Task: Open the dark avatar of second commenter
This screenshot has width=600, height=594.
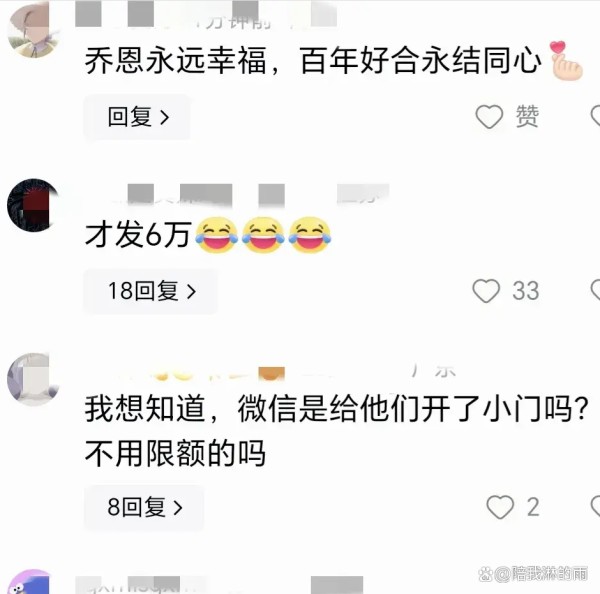Action: (33, 205)
